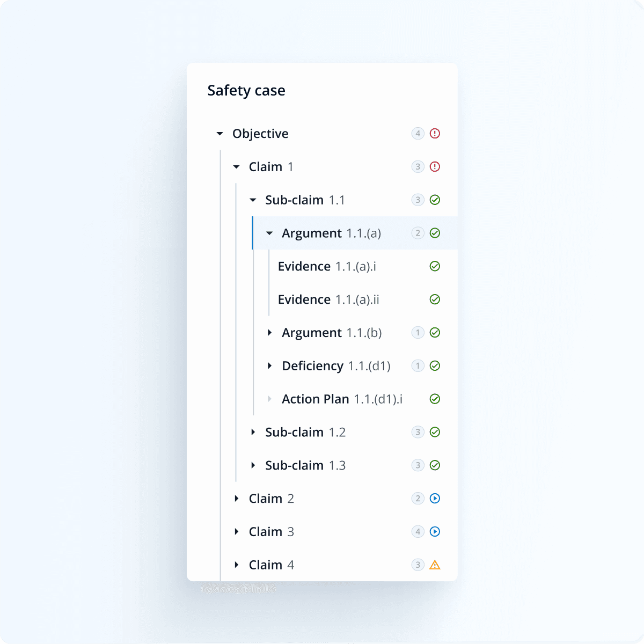Click the count badge 2 next to Argument 1.1.(a)
This screenshot has height=644, width=644.
(418, 233)
